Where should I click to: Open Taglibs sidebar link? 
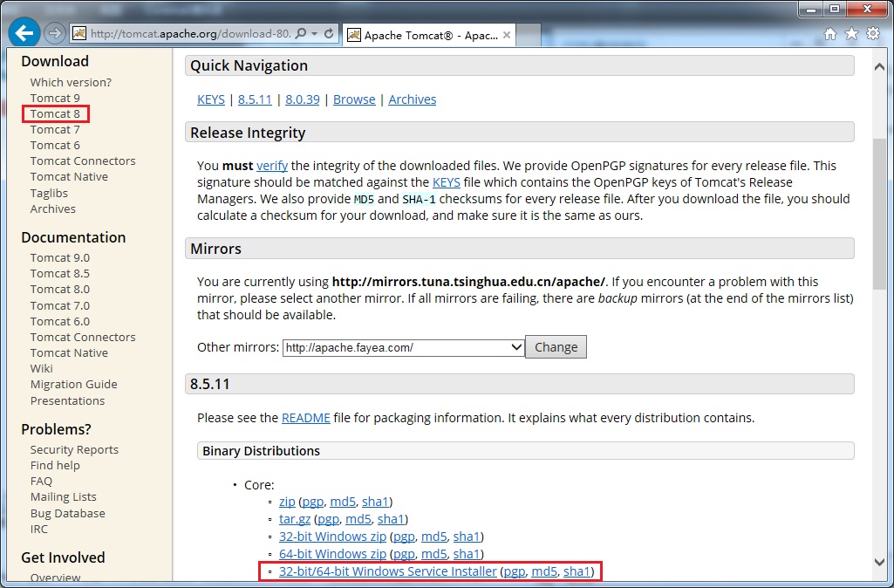click(x=49, y=194)
